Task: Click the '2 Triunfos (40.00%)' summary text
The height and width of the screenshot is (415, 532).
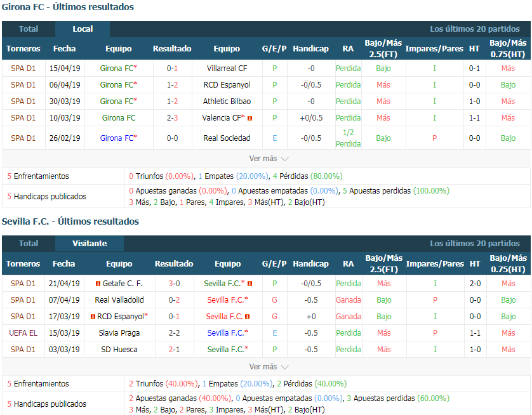Action: tap(164, 384)
